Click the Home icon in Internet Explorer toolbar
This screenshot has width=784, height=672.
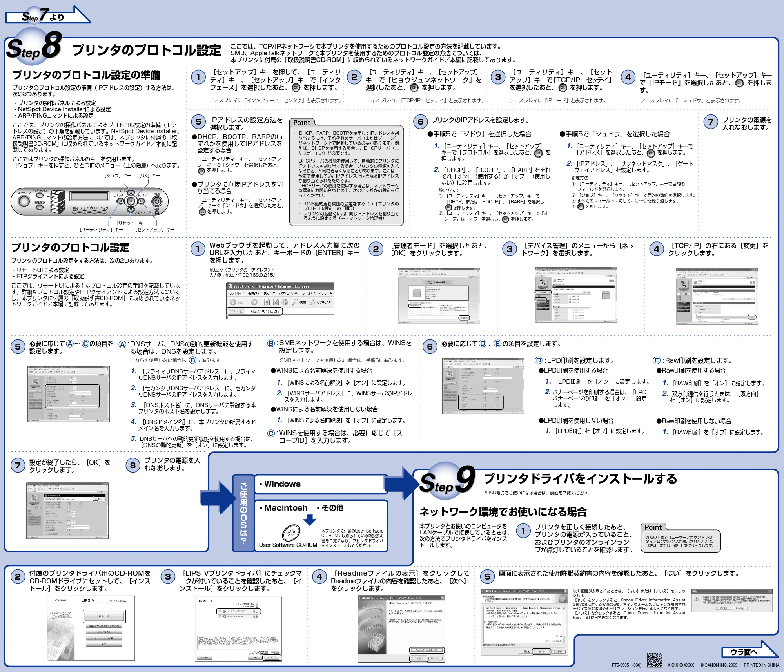tap(285, 302)
